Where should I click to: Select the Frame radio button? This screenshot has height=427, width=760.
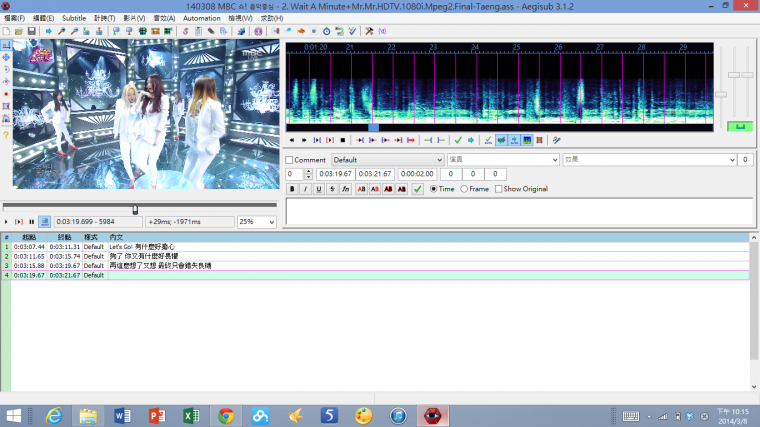[x=464, y=189]
